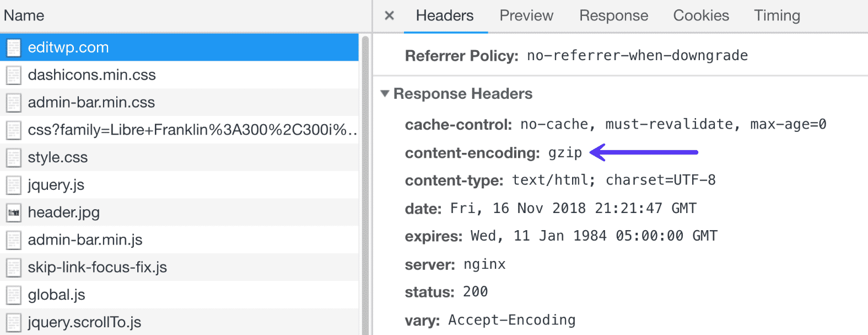Image resolution: width=868 pixels, height=335 pixels.
Task: Click the icon beside jquery.scrollTo.js
Action: click(x=14, y=322)
